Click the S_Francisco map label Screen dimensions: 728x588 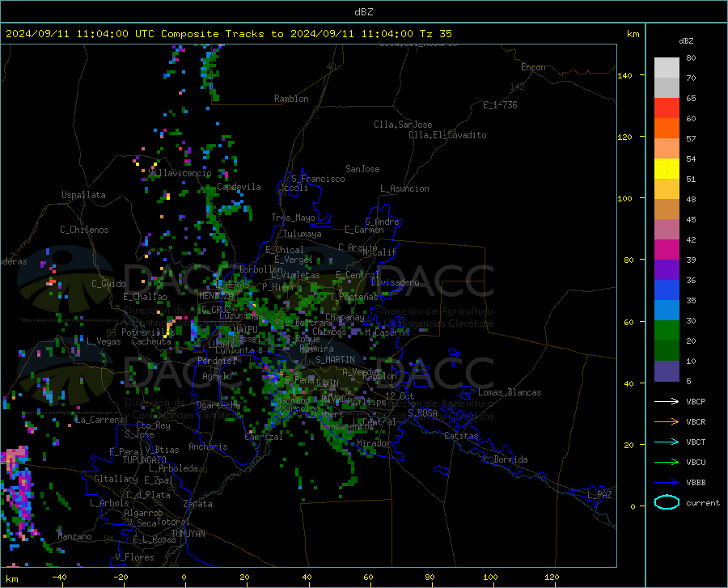pos(318,179)
